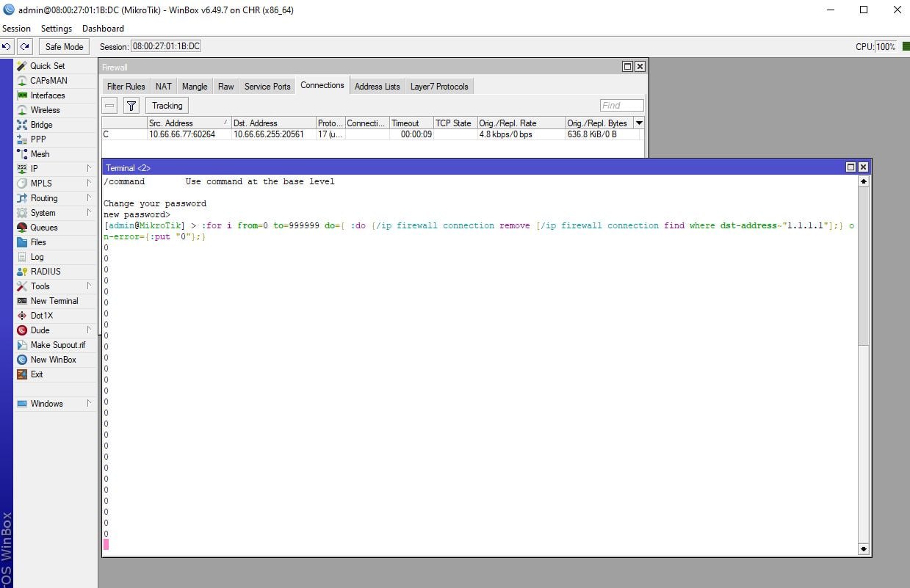Maximize the Terminal <2> window

851,167
